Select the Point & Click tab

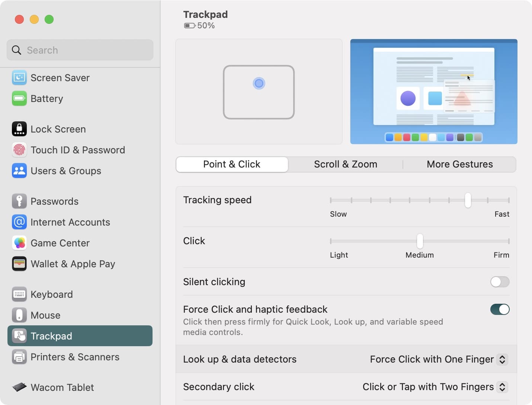point(232,164)
